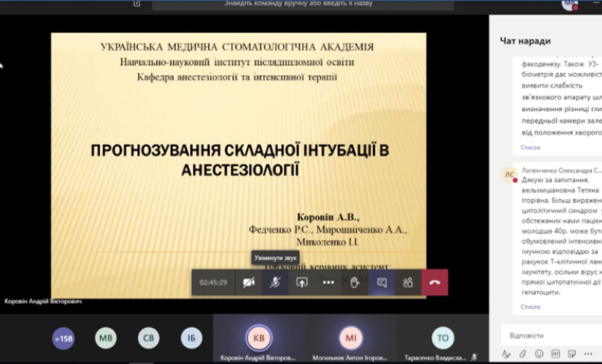Viewport: 602px width, 364px height.
Task: Open the screen sharing control
Action: pos(300,282)
